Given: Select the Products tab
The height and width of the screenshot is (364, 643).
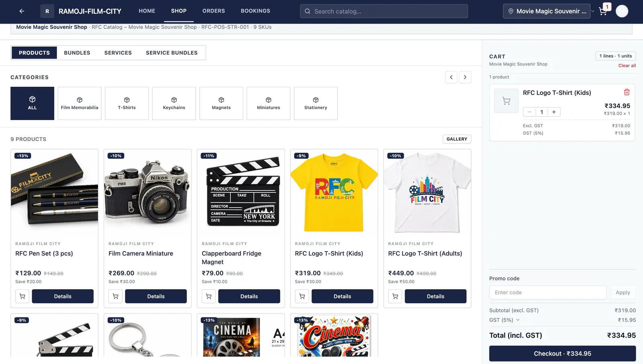Looking at the screenshot, I should click(x=34, y=53).
